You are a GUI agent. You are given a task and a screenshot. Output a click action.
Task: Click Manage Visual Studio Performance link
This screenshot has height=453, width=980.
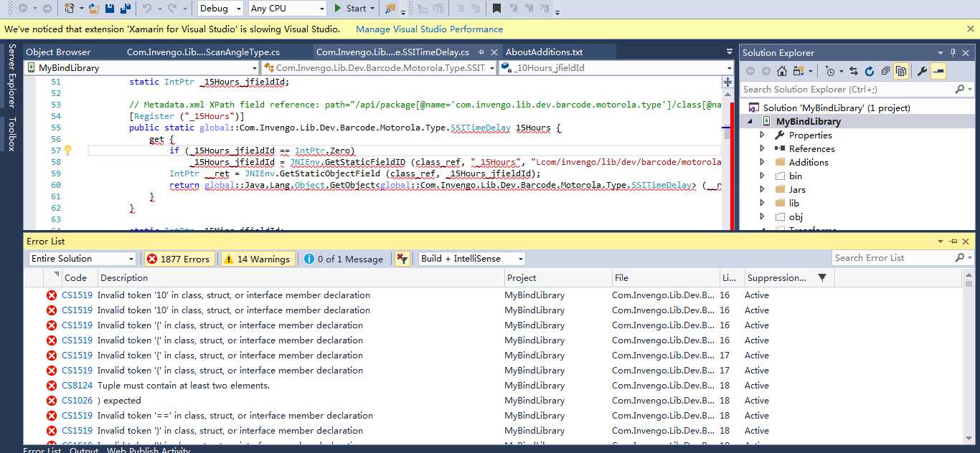point(429,29)
